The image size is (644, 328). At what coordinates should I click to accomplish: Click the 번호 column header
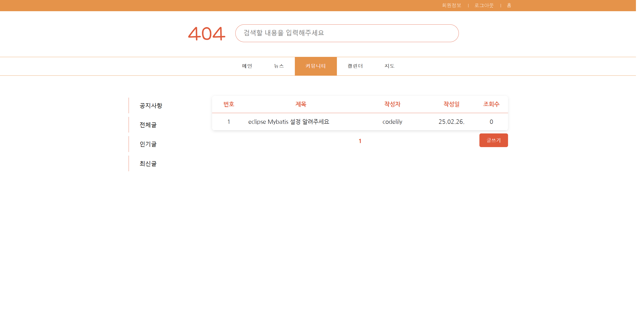coord(229,104)
